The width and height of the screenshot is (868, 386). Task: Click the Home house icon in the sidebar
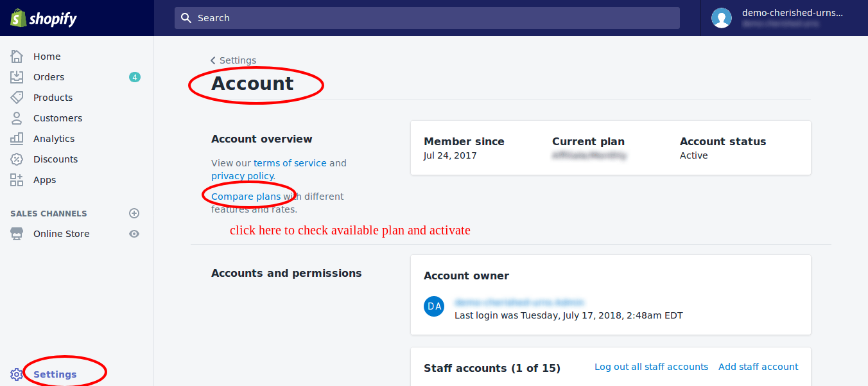coord(17,57)
